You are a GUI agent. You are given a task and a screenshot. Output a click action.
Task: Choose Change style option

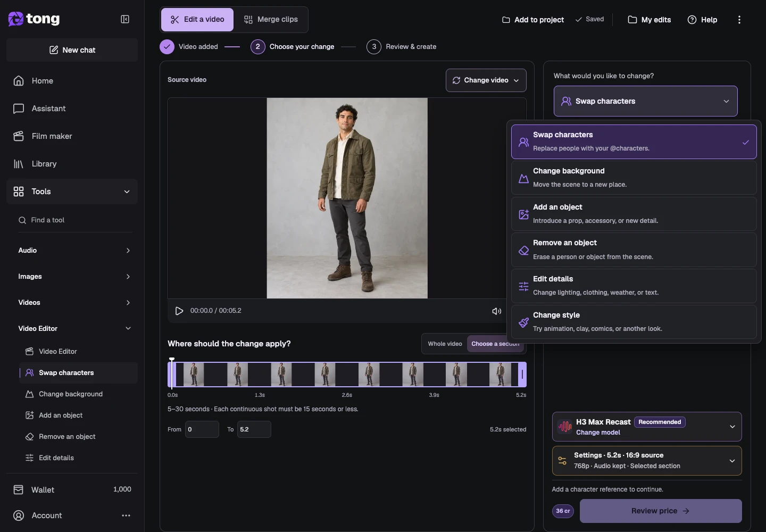click(634, 322)
